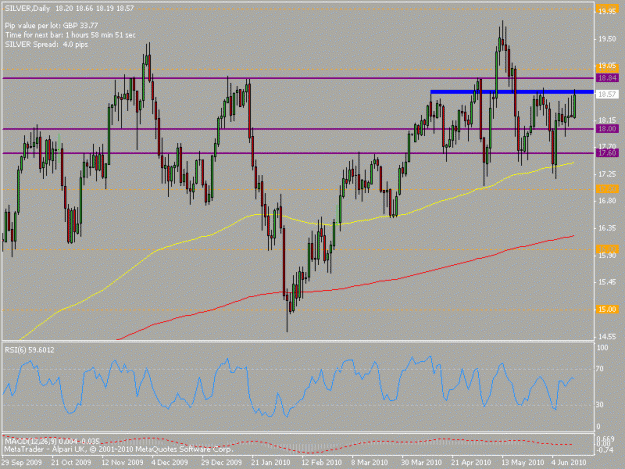Click the RSI 70 level scale value
The height and width of the screenshot is (469, 625).
click(x=599, y=369)
